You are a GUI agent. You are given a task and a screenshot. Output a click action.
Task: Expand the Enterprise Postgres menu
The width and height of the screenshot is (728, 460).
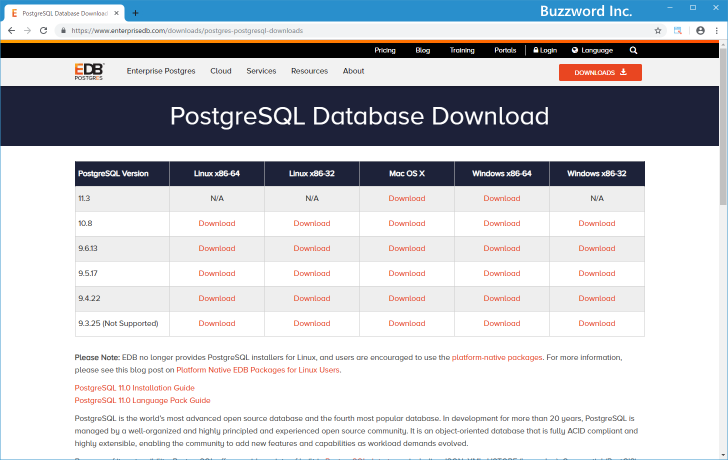[161, 72]
